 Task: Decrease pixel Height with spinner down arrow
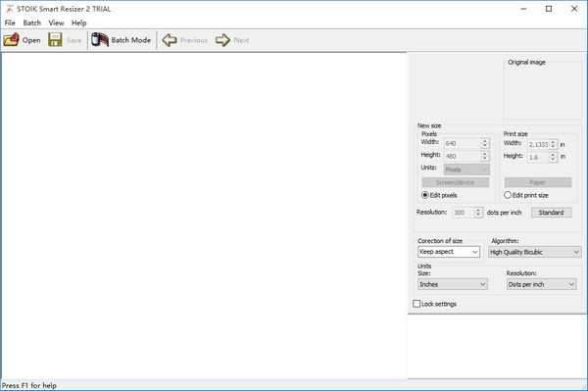[485, 159]
